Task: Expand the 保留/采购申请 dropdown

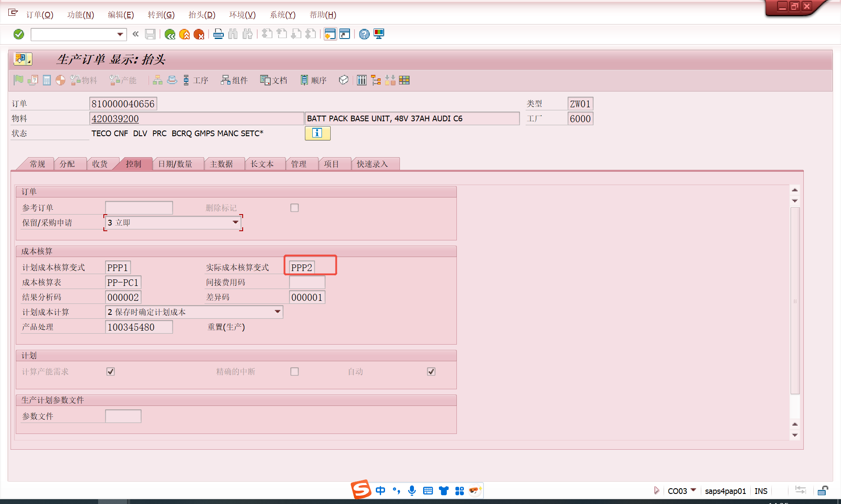Action: [x=236, y=222]
